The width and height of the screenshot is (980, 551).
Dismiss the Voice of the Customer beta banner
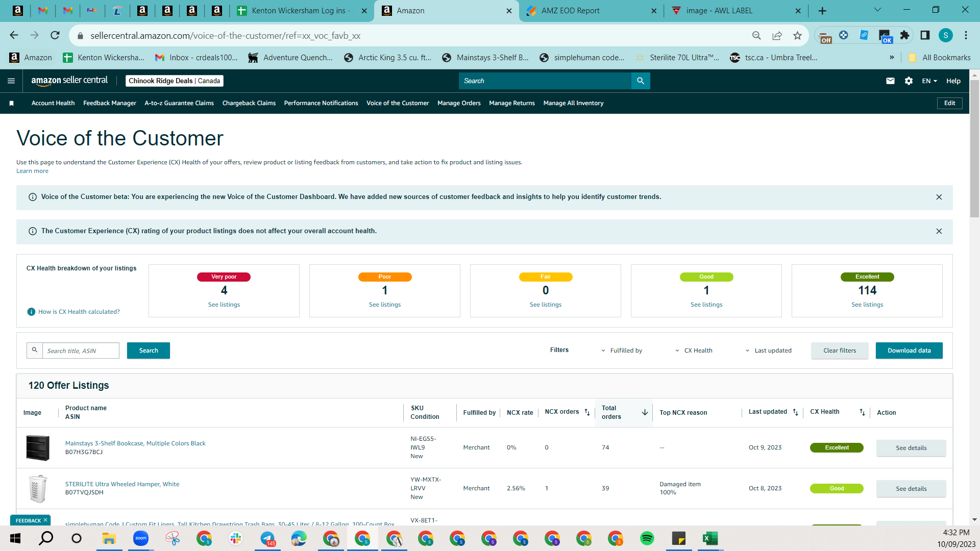tap(939, 197)
